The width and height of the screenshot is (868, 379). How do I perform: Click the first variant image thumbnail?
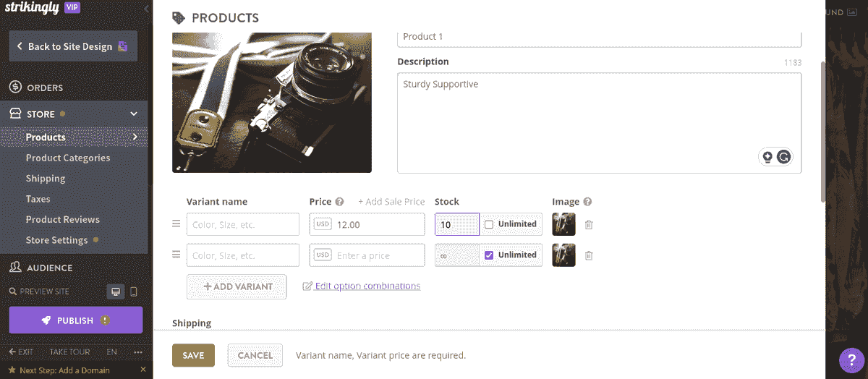[563, 224]
